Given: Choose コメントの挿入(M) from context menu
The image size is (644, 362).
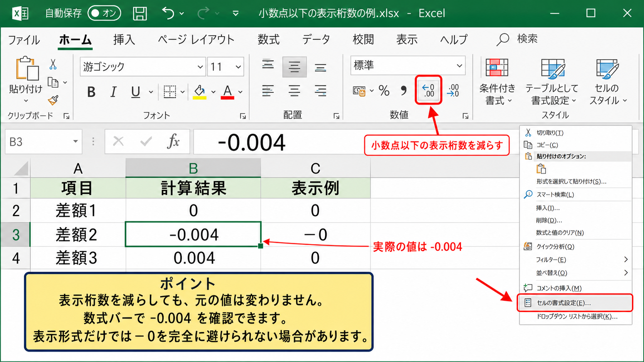Looking at the screenshot, I should [x=576, y=288].
